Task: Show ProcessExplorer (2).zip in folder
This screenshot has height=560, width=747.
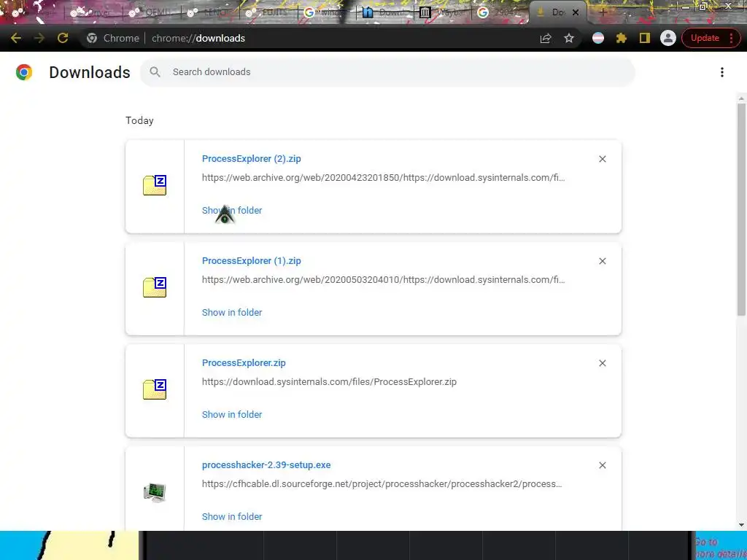Action: click(231, 211)
